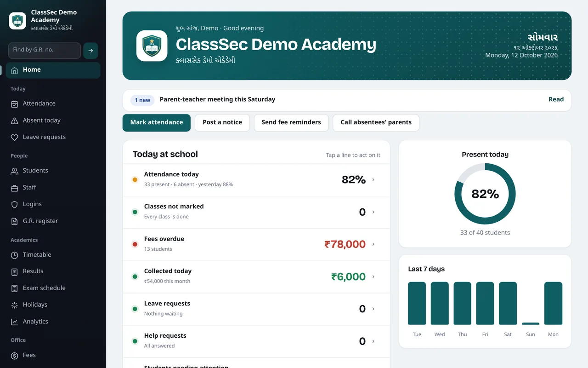Click the 82% value in attendance row
Viewport: 588px width, 368px height.
pyautogui.click(x=354, y=180)
